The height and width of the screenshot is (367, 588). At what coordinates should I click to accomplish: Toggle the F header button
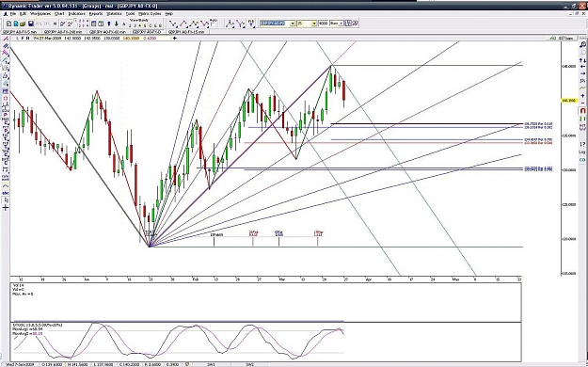click(x=23, y=38)
